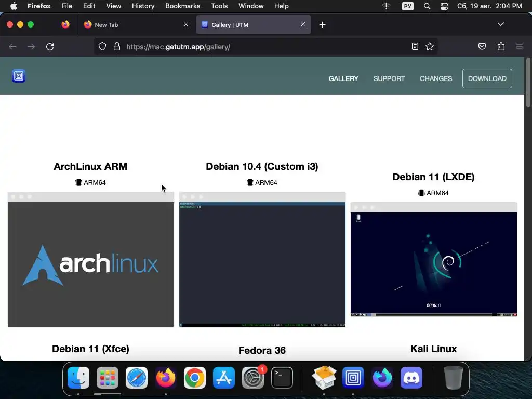Click the РУ input source indicator

click(407, 6)
